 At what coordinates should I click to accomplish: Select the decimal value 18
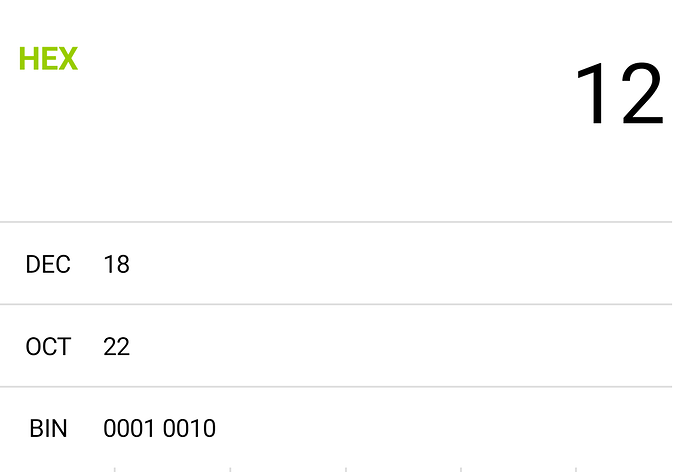pyautogui.click(x=116, y=264)
